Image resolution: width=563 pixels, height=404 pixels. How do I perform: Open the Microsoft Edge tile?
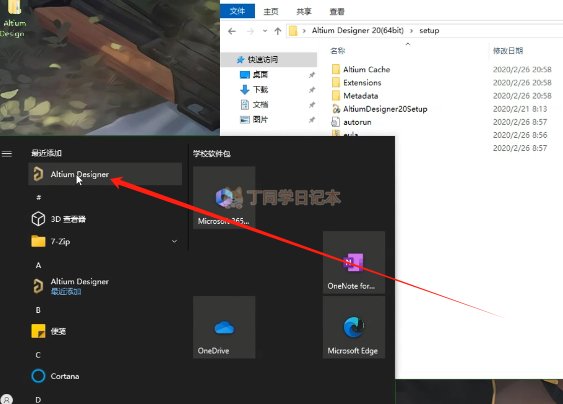click(354, 327)
